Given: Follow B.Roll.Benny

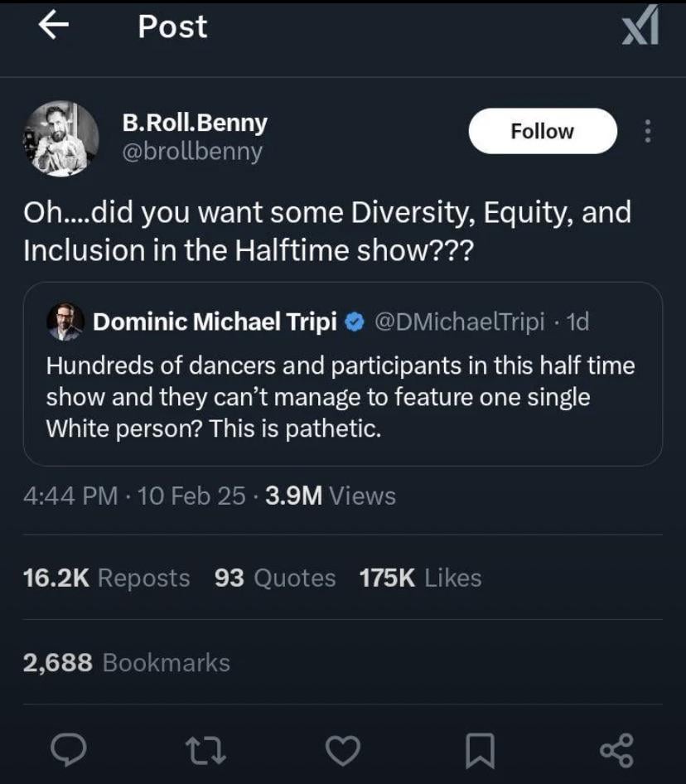Looking at the screenshot, I should [x=542, y=131].
